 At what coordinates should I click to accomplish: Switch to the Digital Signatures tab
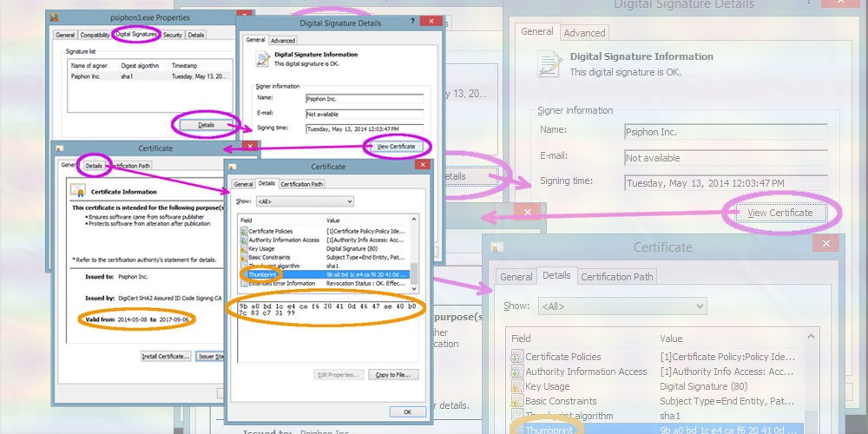pyautogui.click(x=136, y=35)
